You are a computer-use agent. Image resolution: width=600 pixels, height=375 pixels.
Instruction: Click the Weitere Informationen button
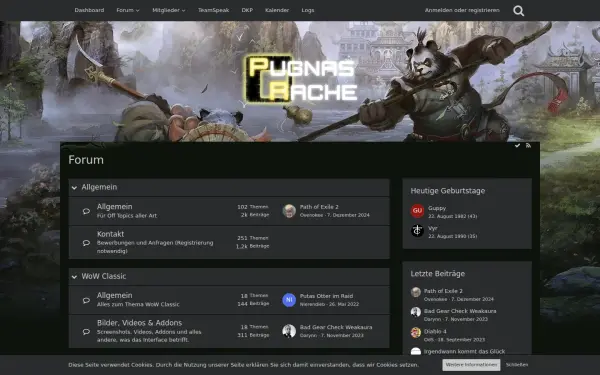[x=471, y=365]
